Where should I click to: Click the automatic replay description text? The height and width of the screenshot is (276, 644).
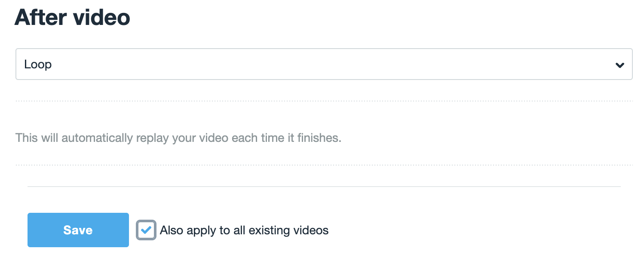178,138
